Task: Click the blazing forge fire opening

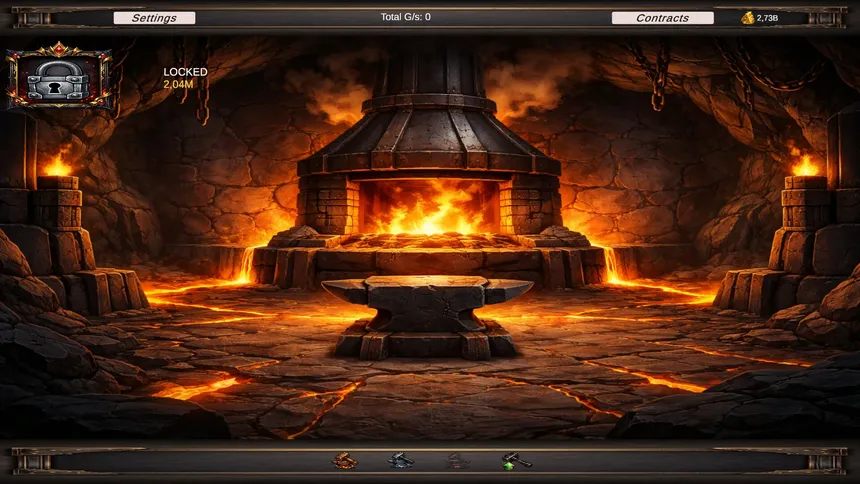Action: 428,207
